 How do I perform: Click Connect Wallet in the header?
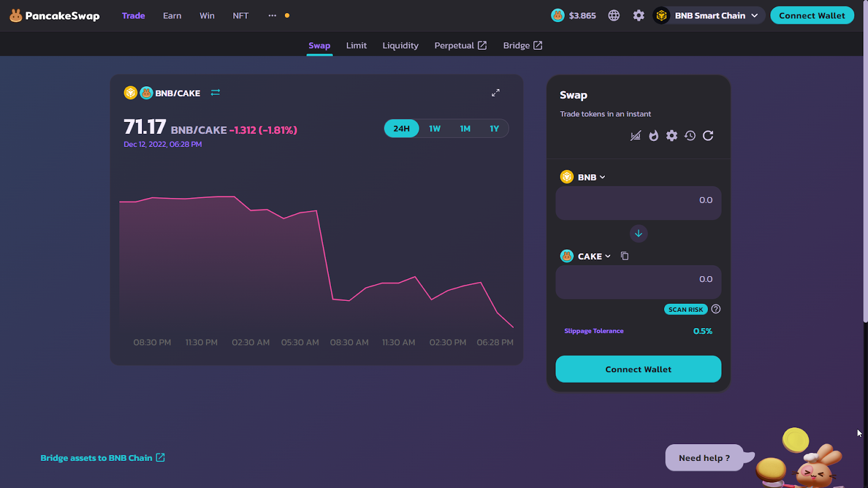(812, 16)
